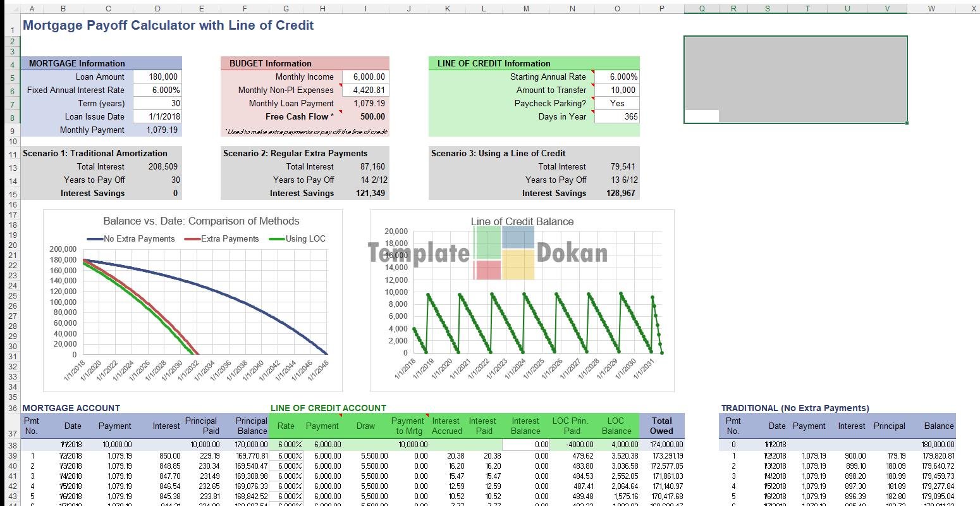This screenshot has width=980, height=506.
Task: Click the Free Cash Flow value 500.00
Action: [x=365, y=116]
